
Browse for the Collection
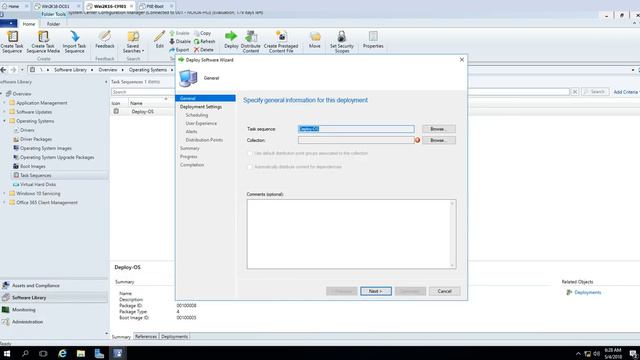point(439,140)
